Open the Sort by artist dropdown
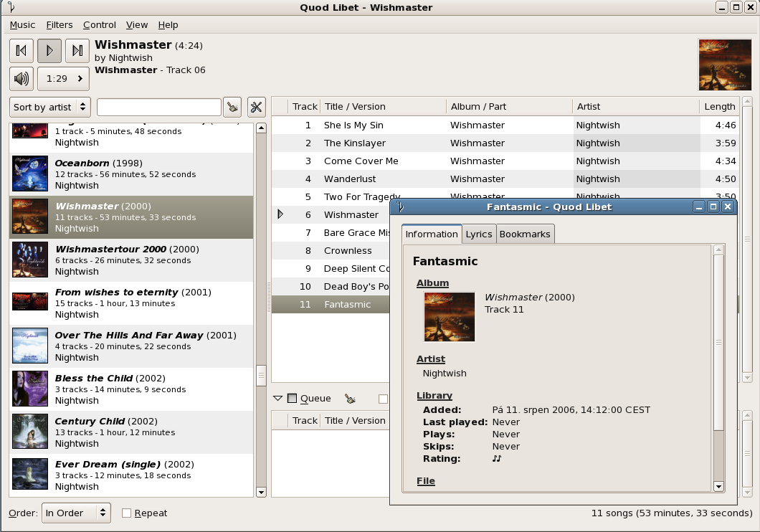 click(50, 108)
